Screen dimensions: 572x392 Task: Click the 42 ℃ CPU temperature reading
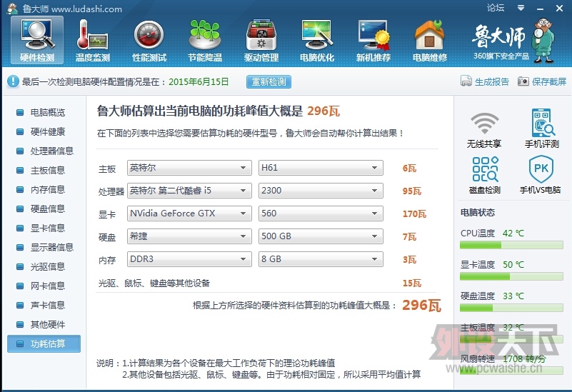(x=513, y=233)
